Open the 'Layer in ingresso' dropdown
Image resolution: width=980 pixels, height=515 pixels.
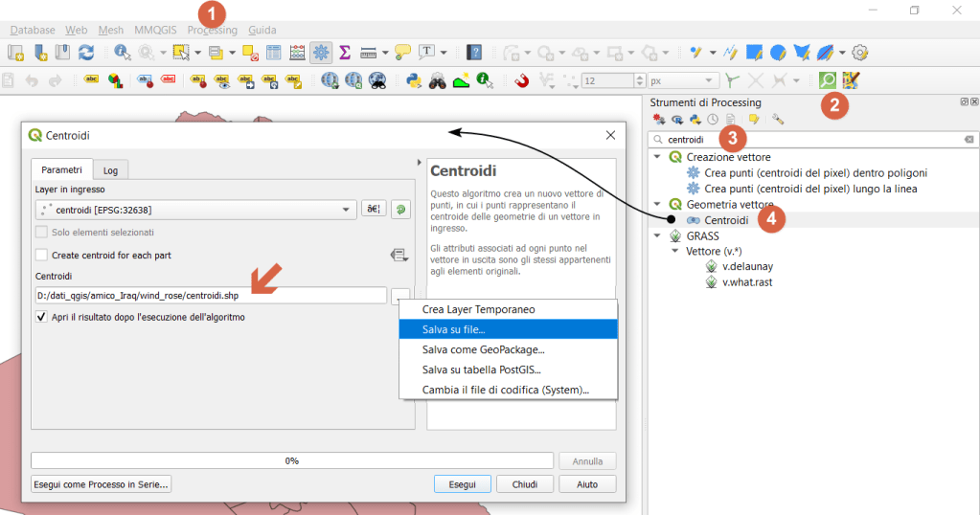pyautogui.click(x=194, y=209)
